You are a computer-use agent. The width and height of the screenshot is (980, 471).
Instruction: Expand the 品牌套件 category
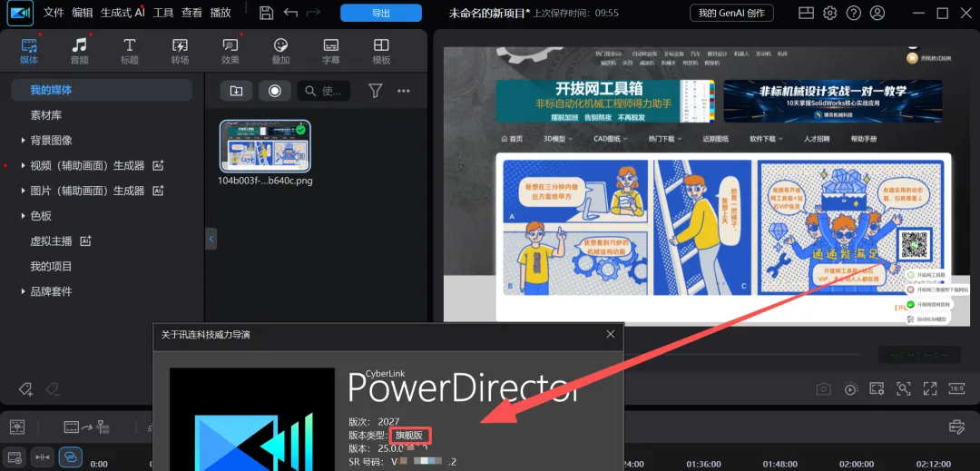coord(23,291)
